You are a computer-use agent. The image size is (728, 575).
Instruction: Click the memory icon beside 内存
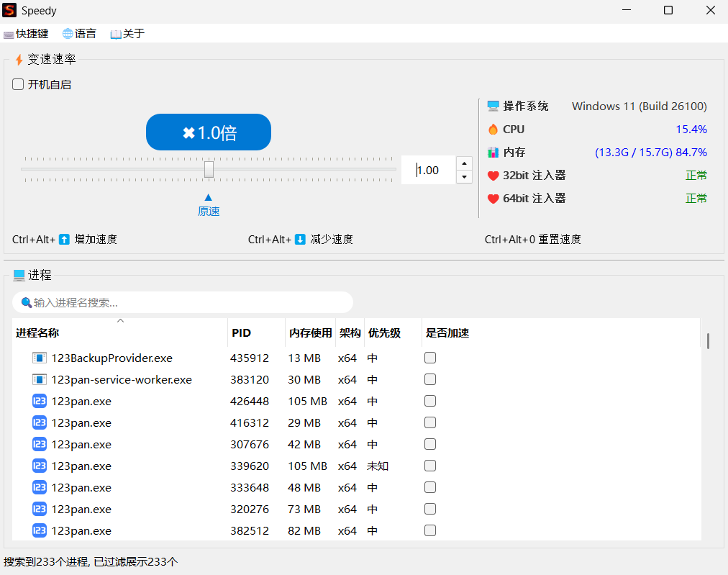tap(493, 152)
